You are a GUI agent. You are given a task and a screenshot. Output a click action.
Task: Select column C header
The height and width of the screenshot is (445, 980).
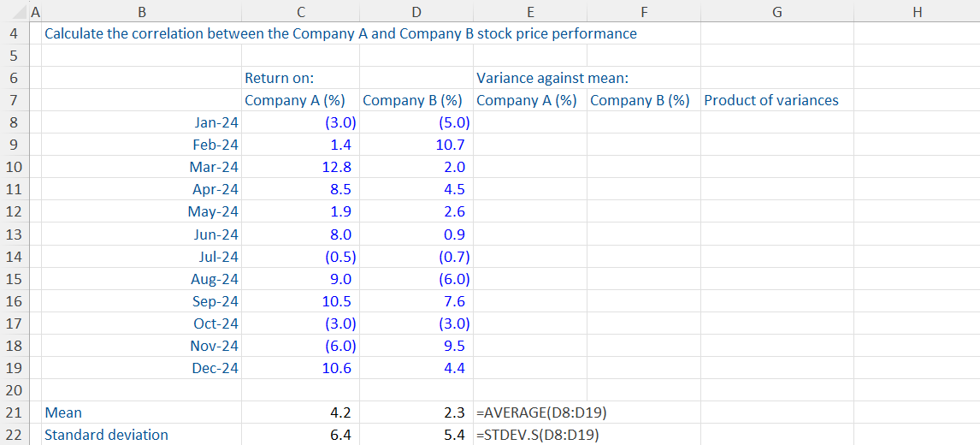pyautogui.click(x=301, y=11)
